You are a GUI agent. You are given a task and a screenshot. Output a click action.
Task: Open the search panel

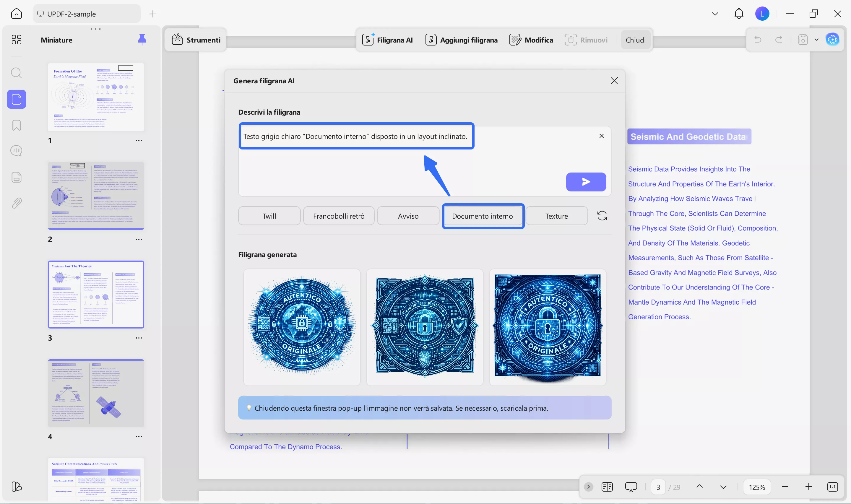16,73
